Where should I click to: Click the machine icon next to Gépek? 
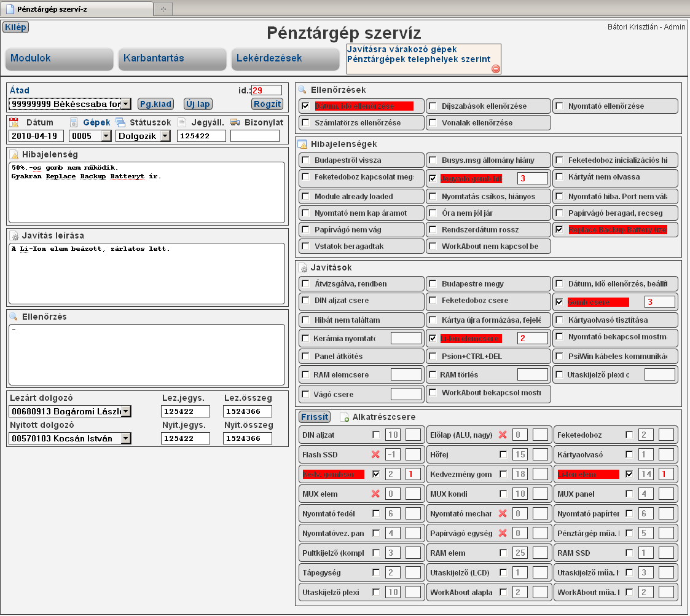click(74, 122)
